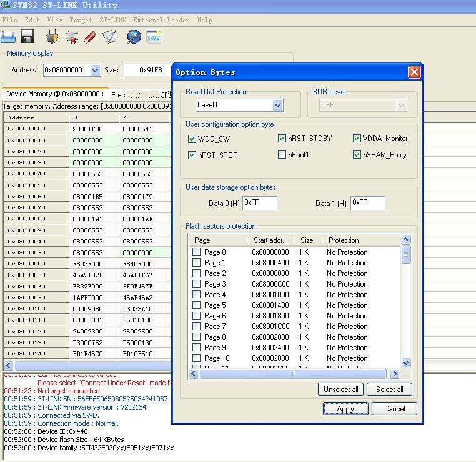Click log line 'No target connected'
Viewport: 476px width, 462px height.
click(x=68, y=391)
